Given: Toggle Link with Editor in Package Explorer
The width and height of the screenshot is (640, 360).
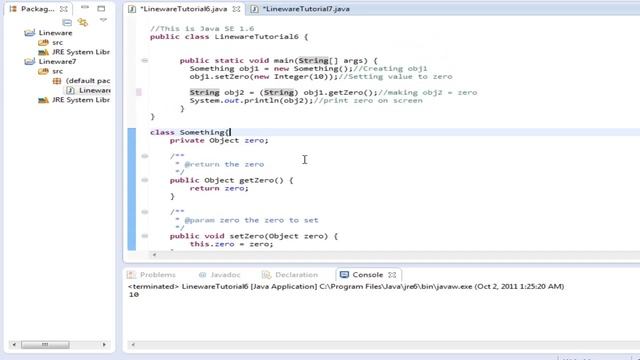Looking at the screenshot, I should click(x=83, y=22).
